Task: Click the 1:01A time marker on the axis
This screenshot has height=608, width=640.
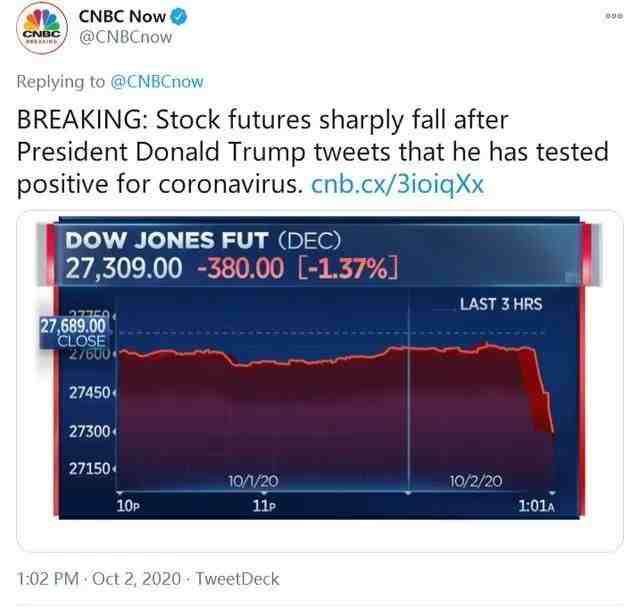Action: point(536,506)
